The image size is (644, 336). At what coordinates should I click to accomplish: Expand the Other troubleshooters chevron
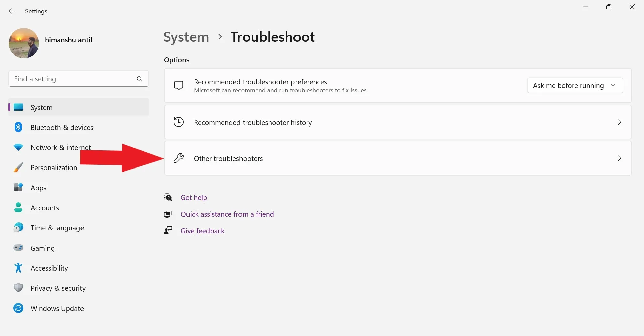tap(619, 158)
